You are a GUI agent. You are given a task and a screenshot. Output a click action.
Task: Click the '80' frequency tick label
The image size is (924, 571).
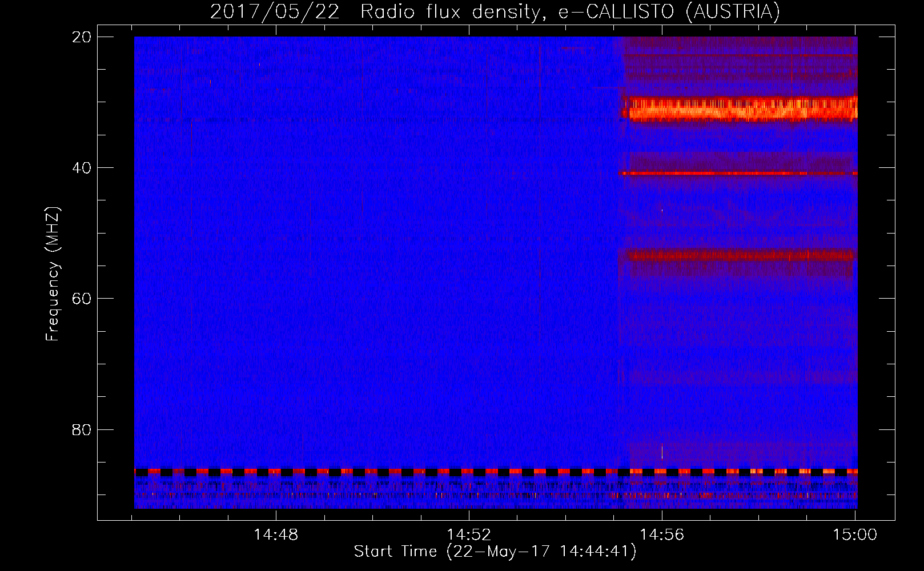coord(82,429)
